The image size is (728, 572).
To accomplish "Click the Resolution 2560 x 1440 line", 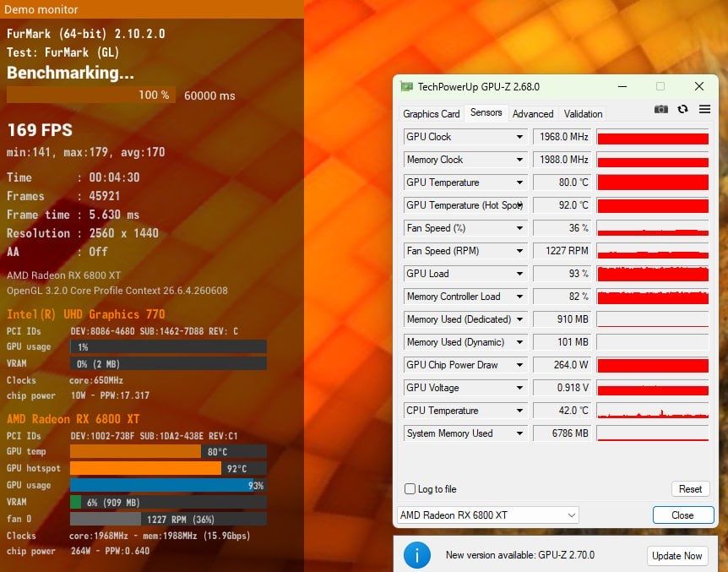I will click(x=83, y=233).
